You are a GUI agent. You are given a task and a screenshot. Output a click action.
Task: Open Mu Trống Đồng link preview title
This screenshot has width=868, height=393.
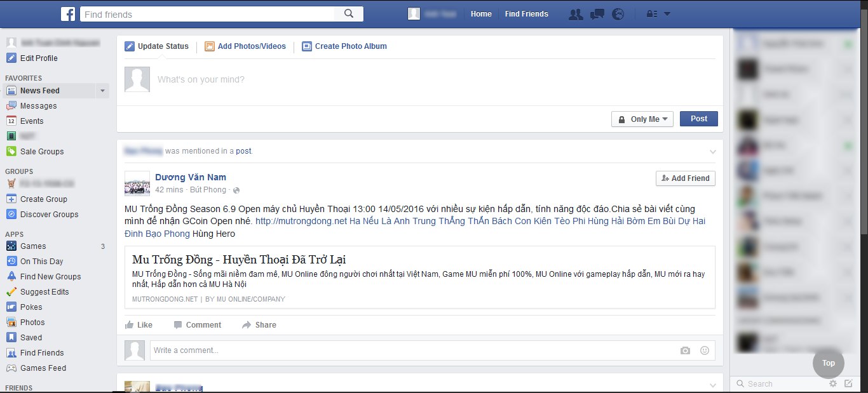pyautogui.click(x=239, y=260)
